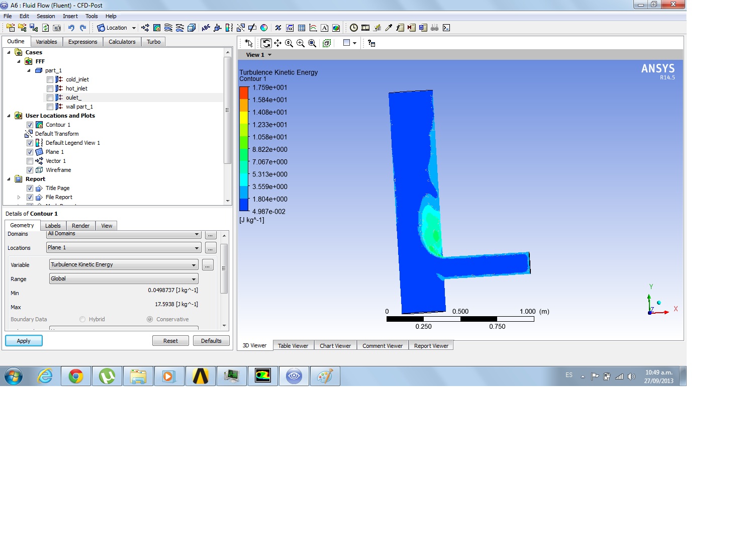
Task: Click the Load Results toolbar icon
Action: click(x=11, y=28)
